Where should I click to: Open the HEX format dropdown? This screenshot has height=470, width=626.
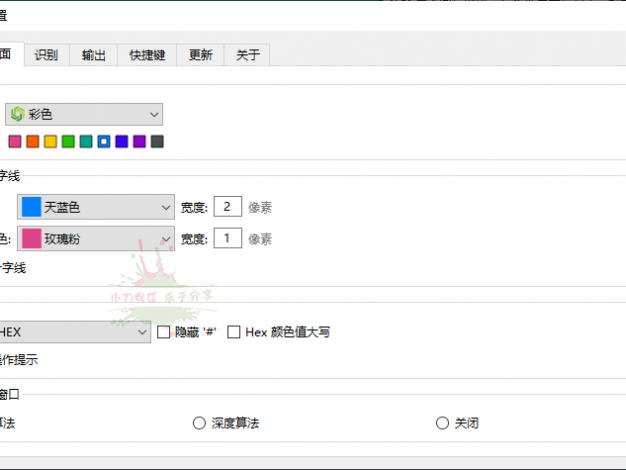pyautogui.click(x=75, y=332)
